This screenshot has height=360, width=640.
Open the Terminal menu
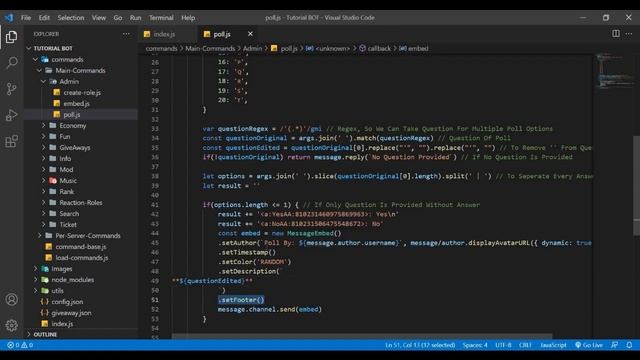click(161, 18)
